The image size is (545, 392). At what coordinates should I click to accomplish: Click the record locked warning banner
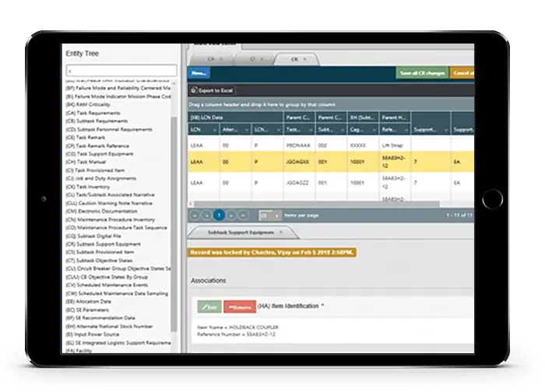coord(272,253)
